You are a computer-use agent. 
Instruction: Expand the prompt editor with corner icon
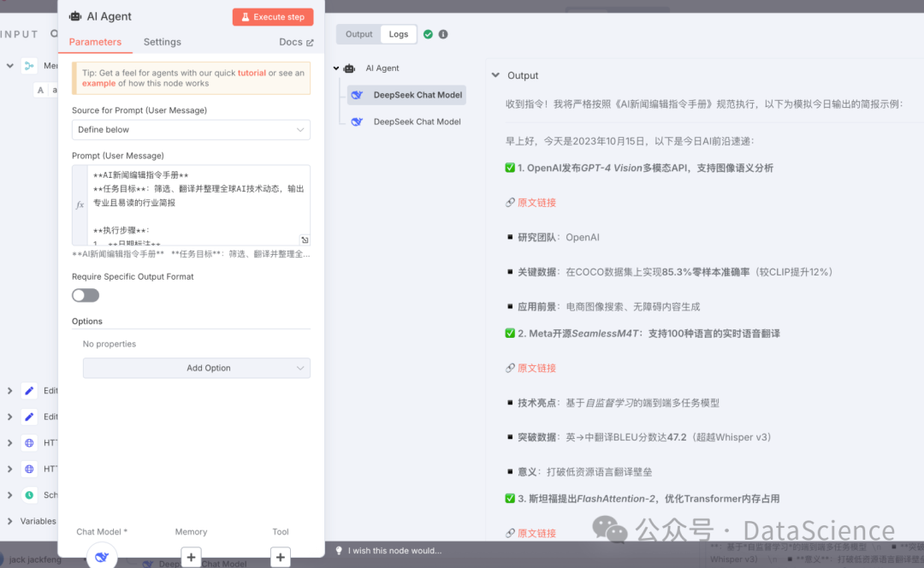click(305, 240)
